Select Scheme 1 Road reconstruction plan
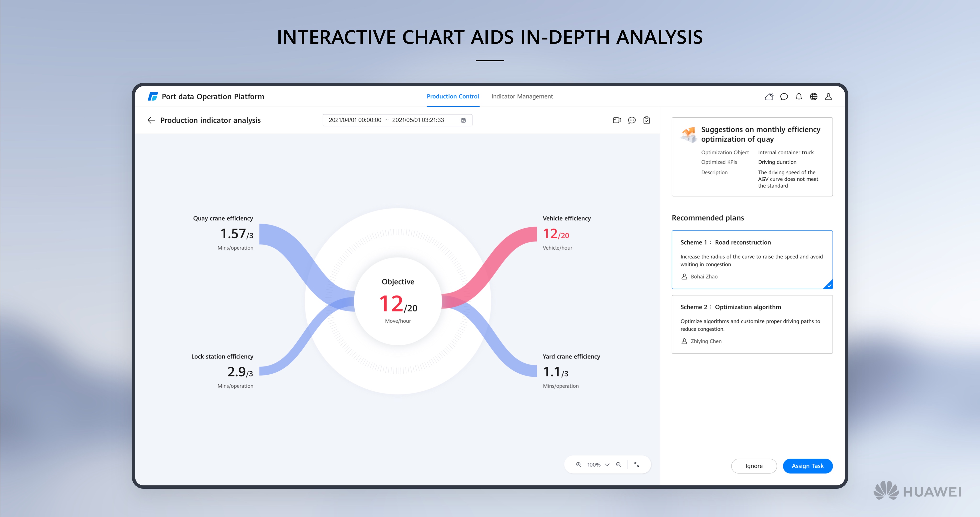 click(752, 259)
